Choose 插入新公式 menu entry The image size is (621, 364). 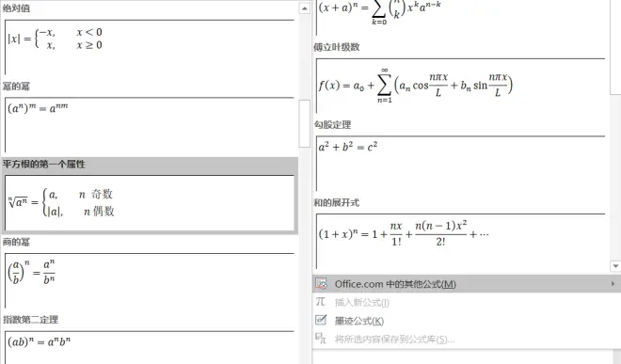(467, 302)
